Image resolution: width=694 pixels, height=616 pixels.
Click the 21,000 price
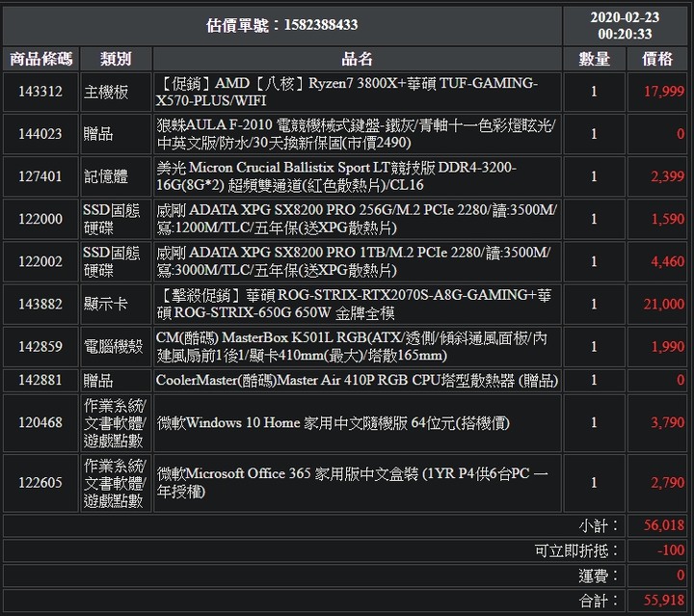(664, 304)
